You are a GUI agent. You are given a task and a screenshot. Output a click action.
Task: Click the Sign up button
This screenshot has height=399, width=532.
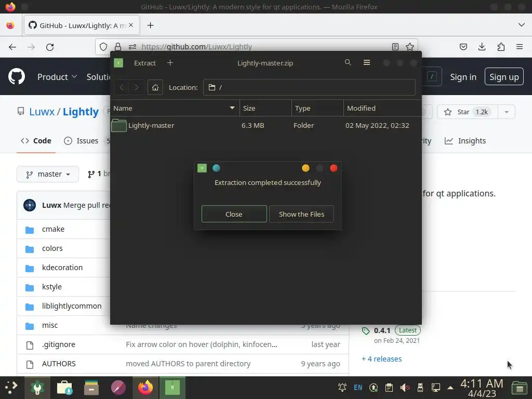pyautogui.click(x=504, y=77)
